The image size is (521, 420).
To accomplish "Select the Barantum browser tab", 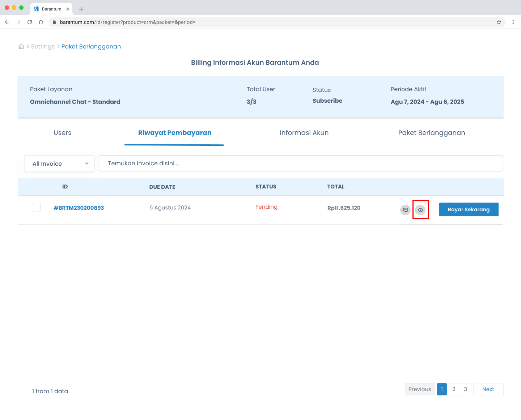I will click(x=51, y=9).
